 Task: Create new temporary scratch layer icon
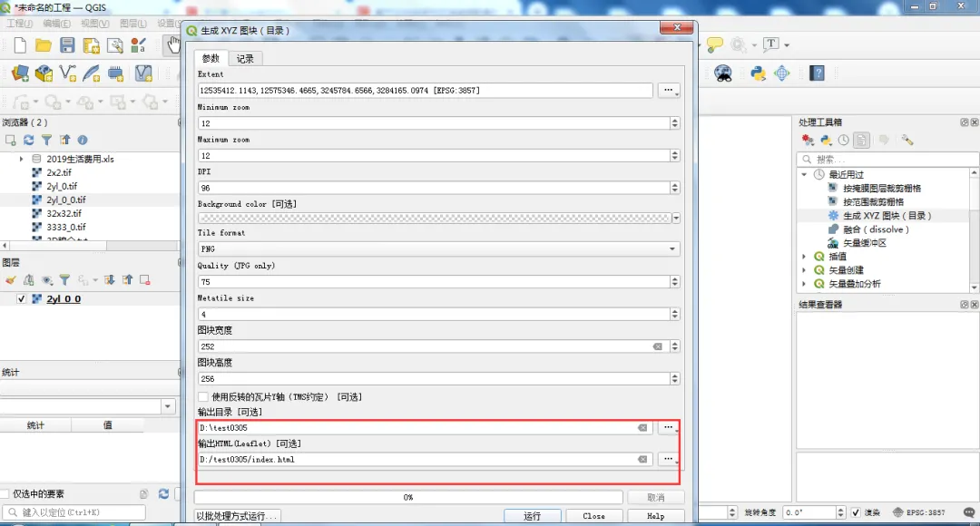(x=115, y=73)
